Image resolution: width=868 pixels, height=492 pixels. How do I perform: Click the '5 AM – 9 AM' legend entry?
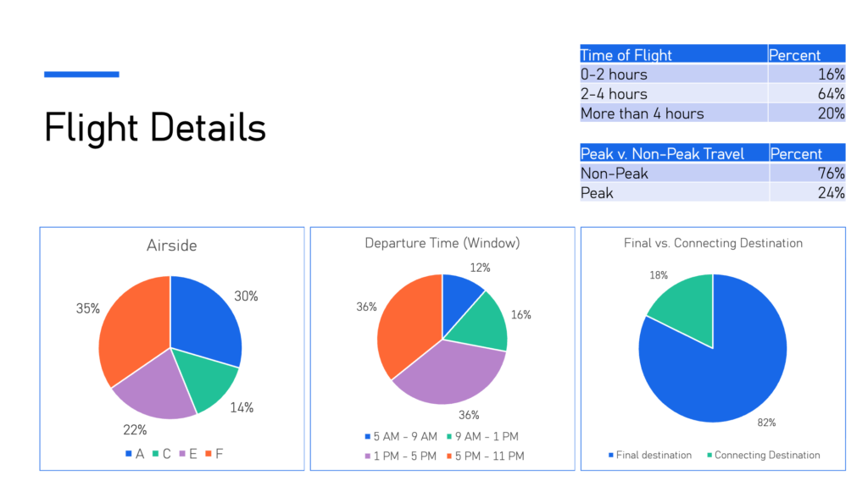click(x=401, y=437)
